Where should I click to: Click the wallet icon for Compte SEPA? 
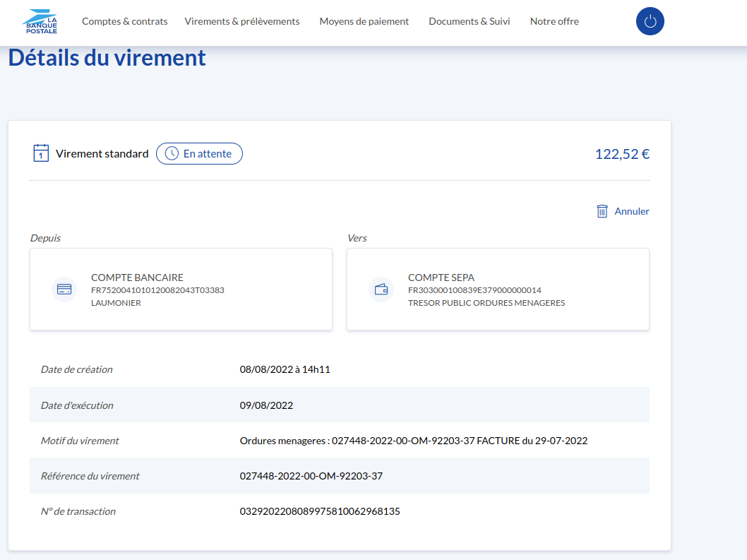point(381,290)
